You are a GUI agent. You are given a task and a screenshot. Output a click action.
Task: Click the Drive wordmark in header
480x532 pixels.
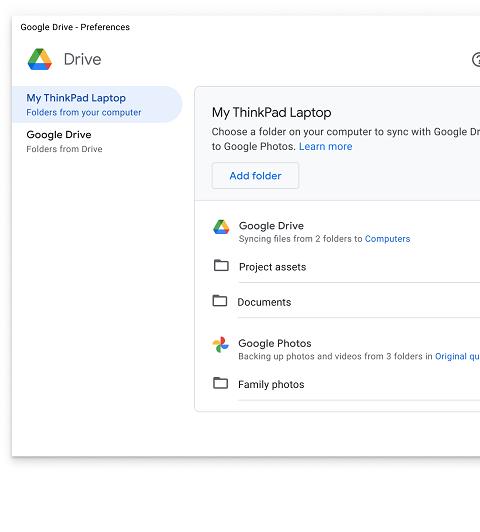82,59
